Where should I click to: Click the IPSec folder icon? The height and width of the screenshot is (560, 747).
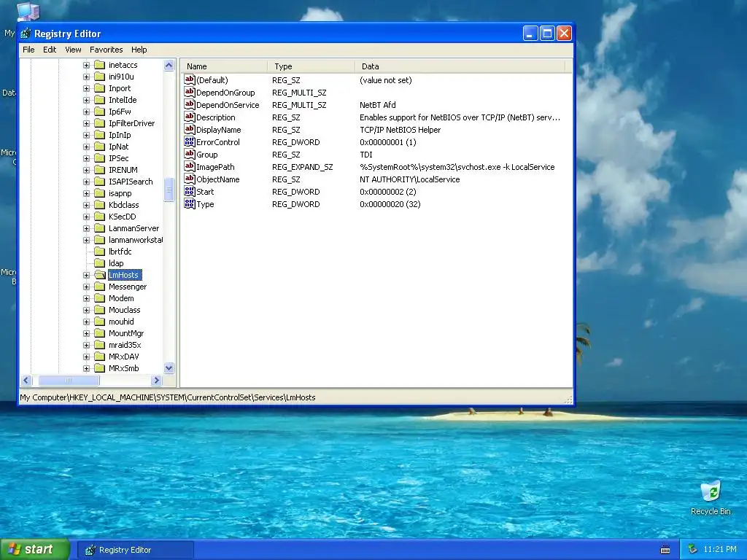tap(99, 158)
